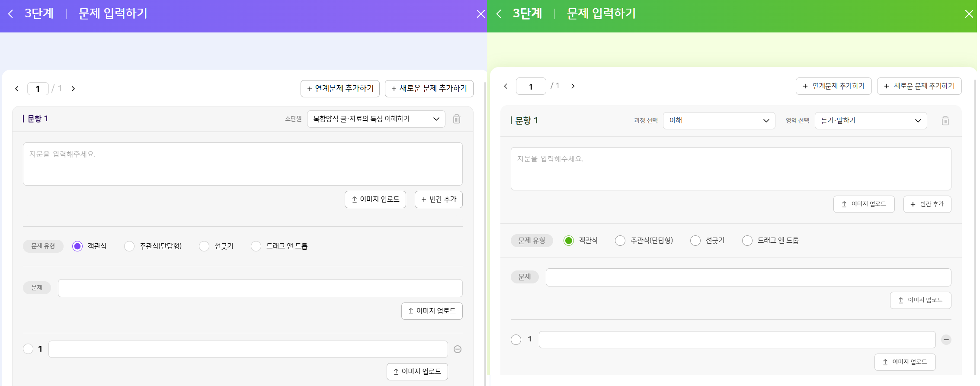Click the 3단계 title in the green header

(527, 14)
